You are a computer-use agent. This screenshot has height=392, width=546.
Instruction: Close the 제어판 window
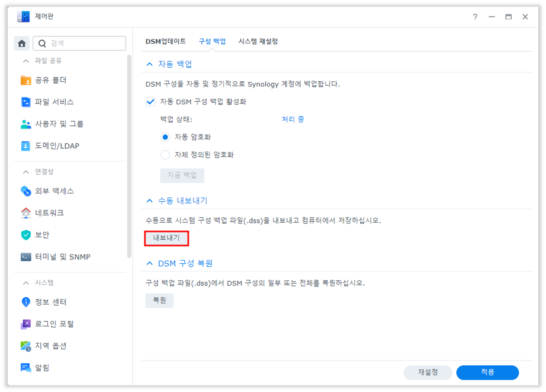pos(525,17)
